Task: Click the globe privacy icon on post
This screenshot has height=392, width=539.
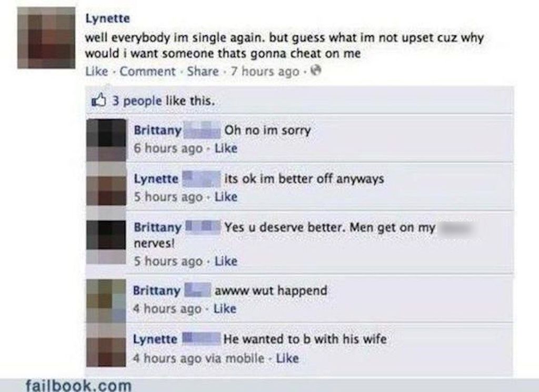Action: [x=316, y=71]
